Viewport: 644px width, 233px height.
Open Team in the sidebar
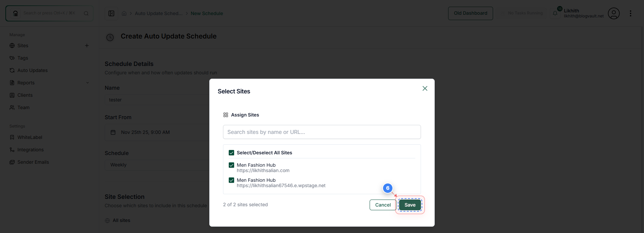pos(23,107)
